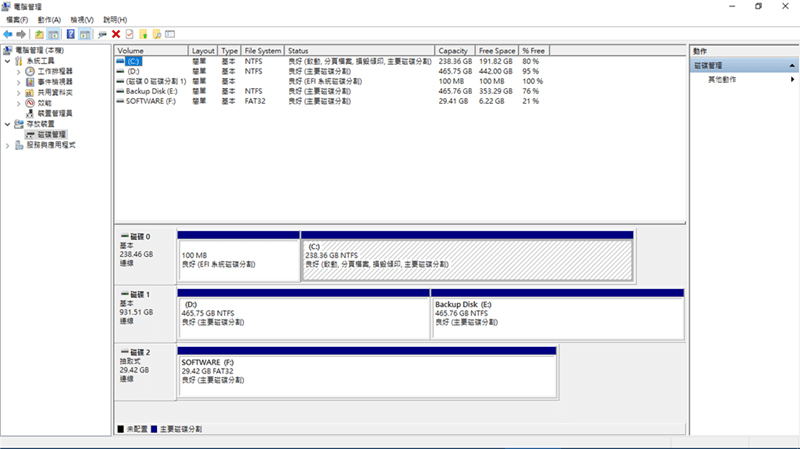The width and height of the screenshot is (800, 449).
Task: Sort by the File System column header
Action: click(263, 51)
